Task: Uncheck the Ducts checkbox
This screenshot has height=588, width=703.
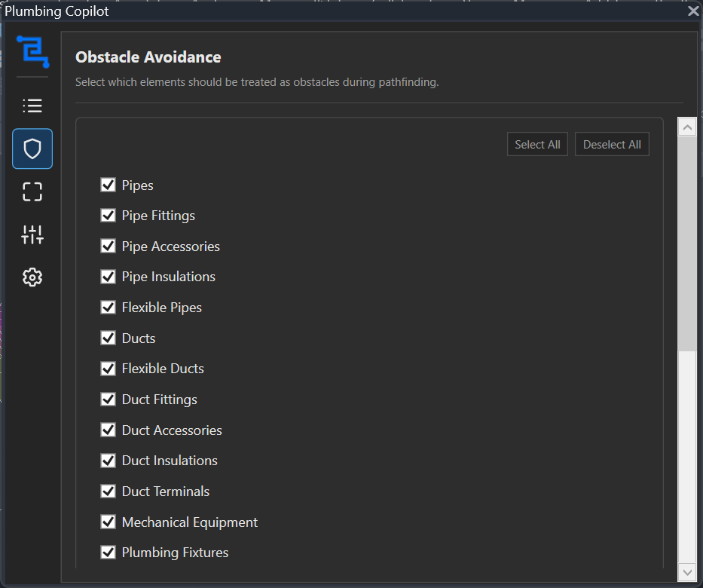Action: coord(108,338)
